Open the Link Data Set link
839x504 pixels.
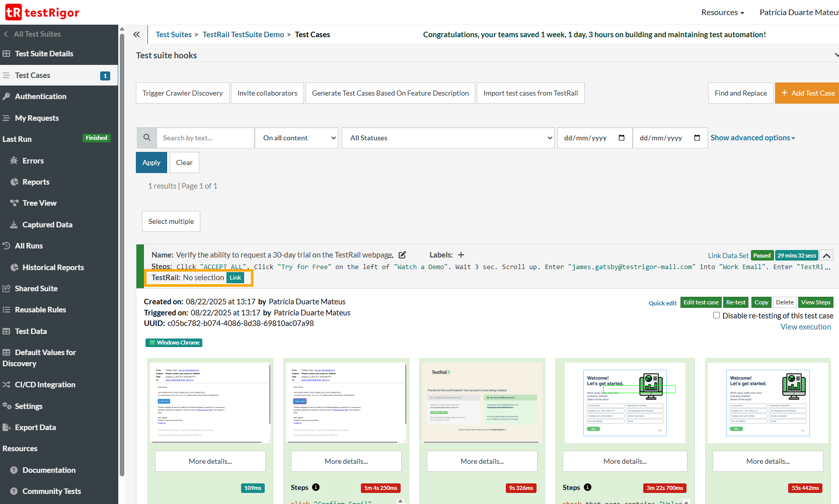(728, 256)
